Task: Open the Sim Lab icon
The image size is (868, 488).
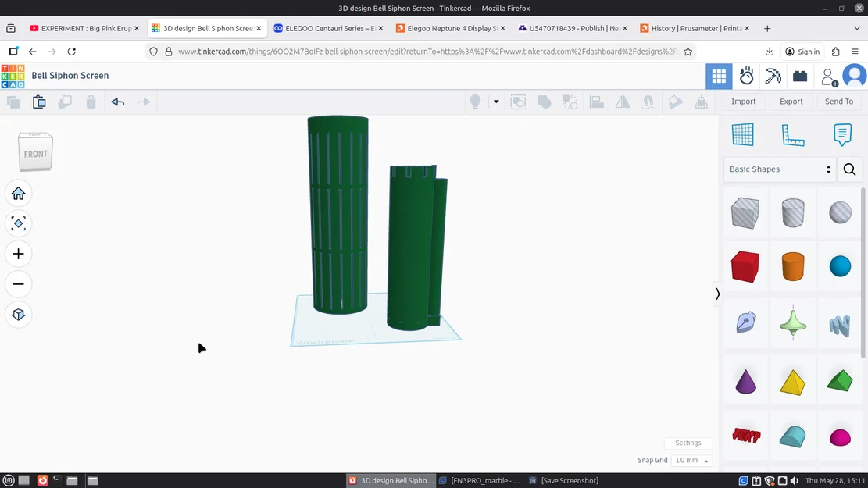Action: 746,77
